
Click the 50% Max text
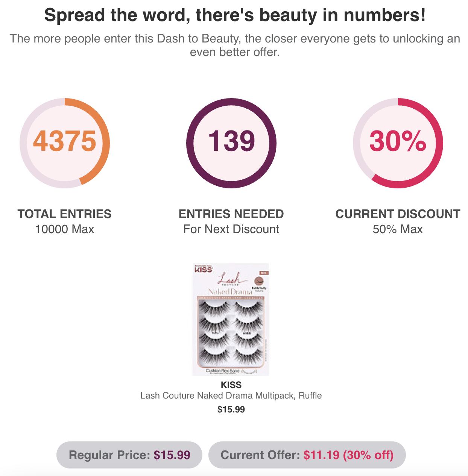[398, 229]
